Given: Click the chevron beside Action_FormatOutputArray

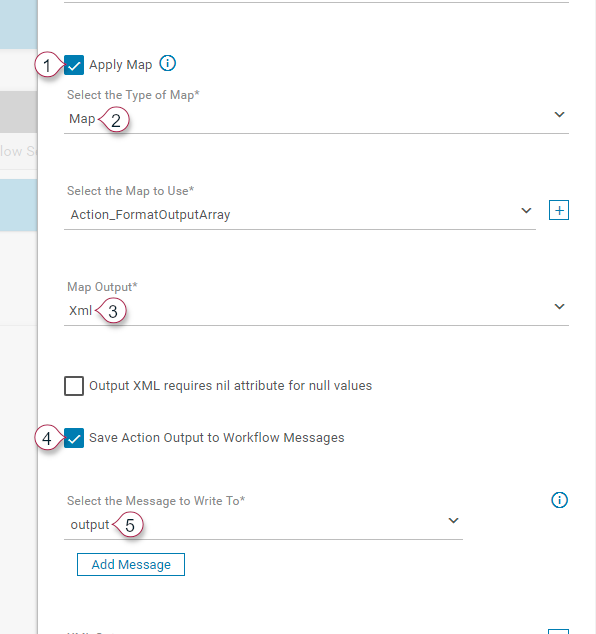Looking at the screenshot, I should (x=526, y=210).
